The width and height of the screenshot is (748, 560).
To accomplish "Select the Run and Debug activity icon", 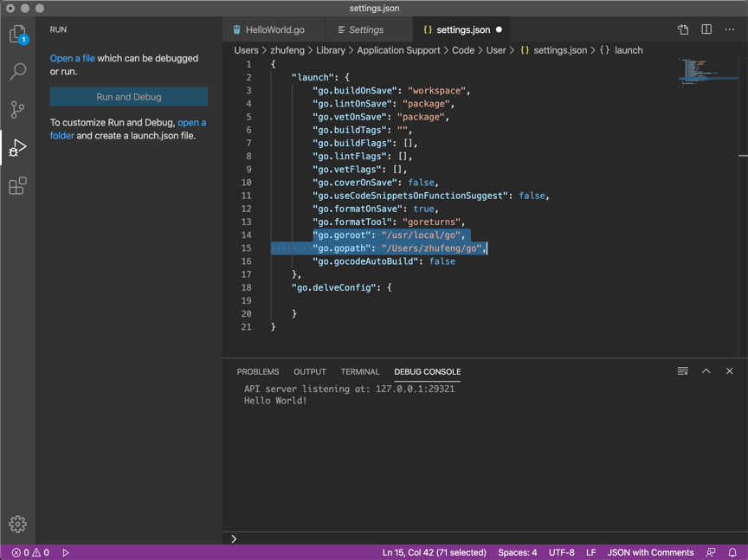I will click(17, 147).
